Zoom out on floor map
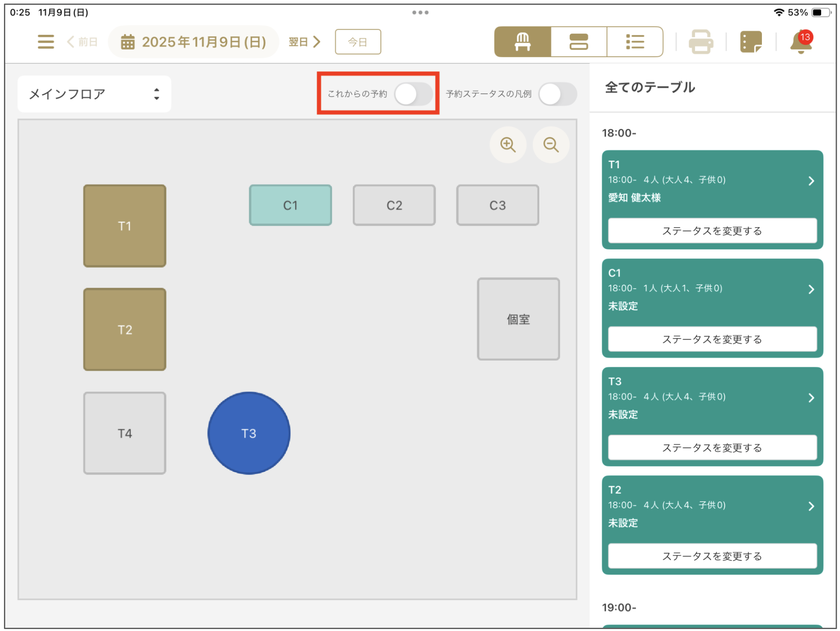Viewport: 840px width, 631px height. [551, 145]
